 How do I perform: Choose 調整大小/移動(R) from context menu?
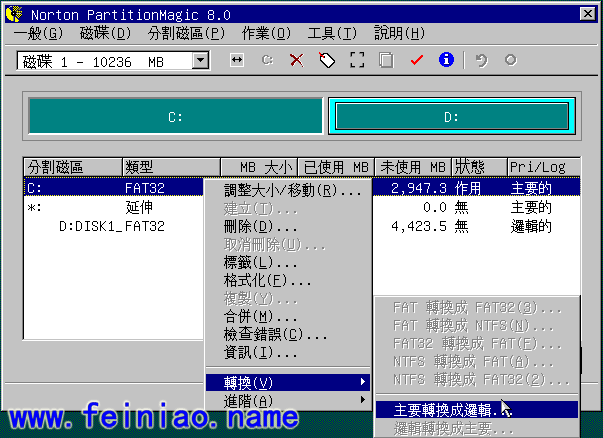(292, 190)
